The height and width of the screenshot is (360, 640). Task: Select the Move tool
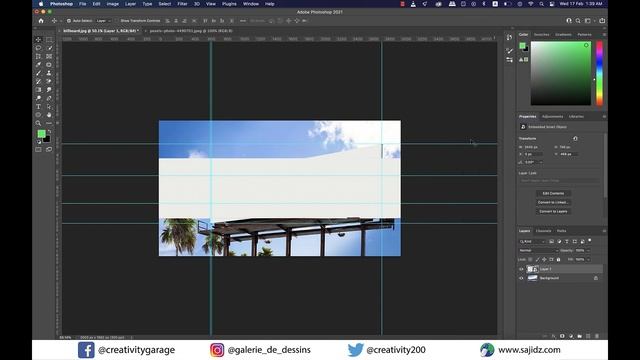click(x=38, y=40)
